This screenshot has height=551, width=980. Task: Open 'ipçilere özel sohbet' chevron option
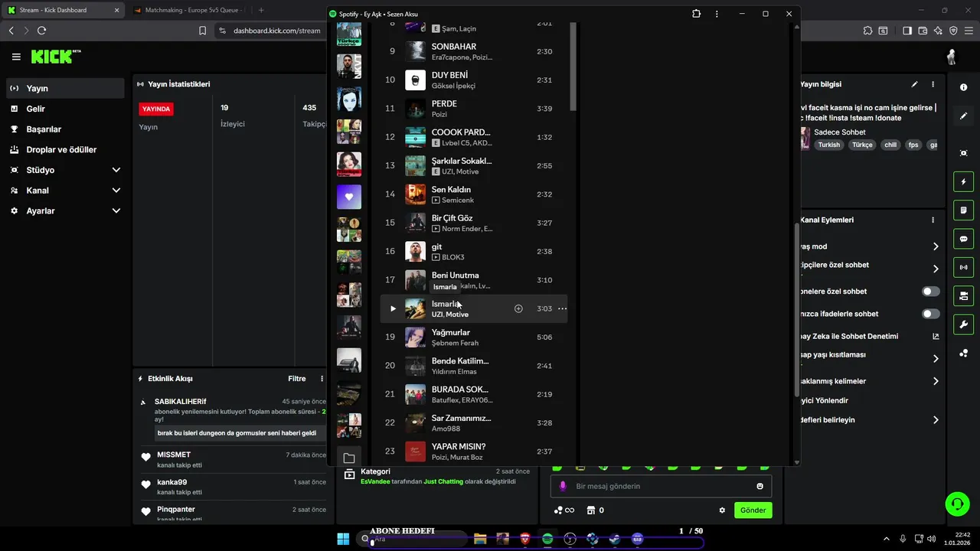pos(936,269)
